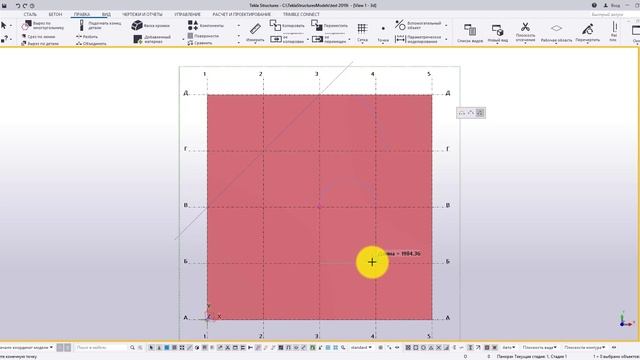
Task: Activate Вырез по детали tool
Action: [x=40, y=43]
